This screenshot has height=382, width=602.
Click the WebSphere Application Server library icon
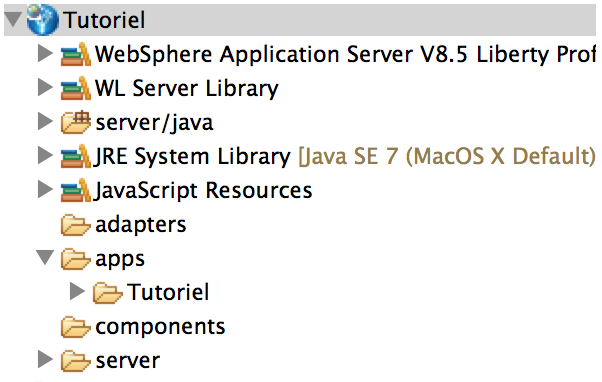[76, 54]
